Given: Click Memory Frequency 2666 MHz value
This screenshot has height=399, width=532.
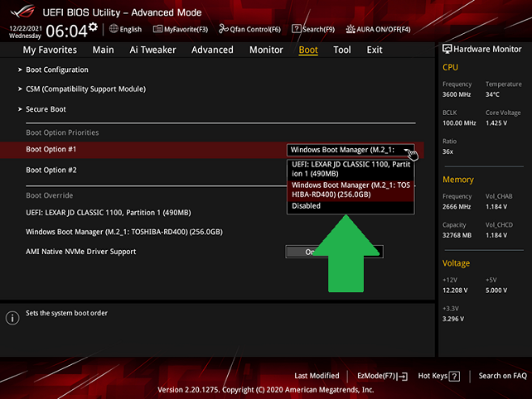Looking at the screenshot, I should pyautogui.click(x=457, y=207).
